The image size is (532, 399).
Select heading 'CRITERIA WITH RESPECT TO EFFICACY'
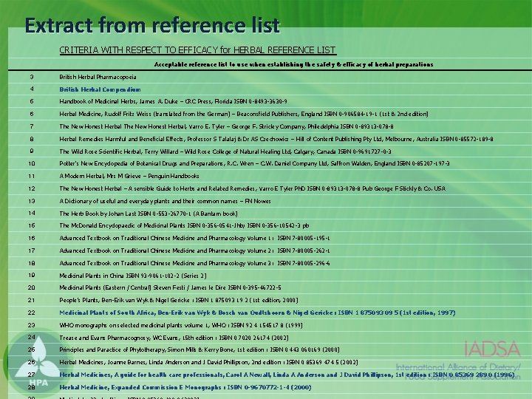pos(197,50)
